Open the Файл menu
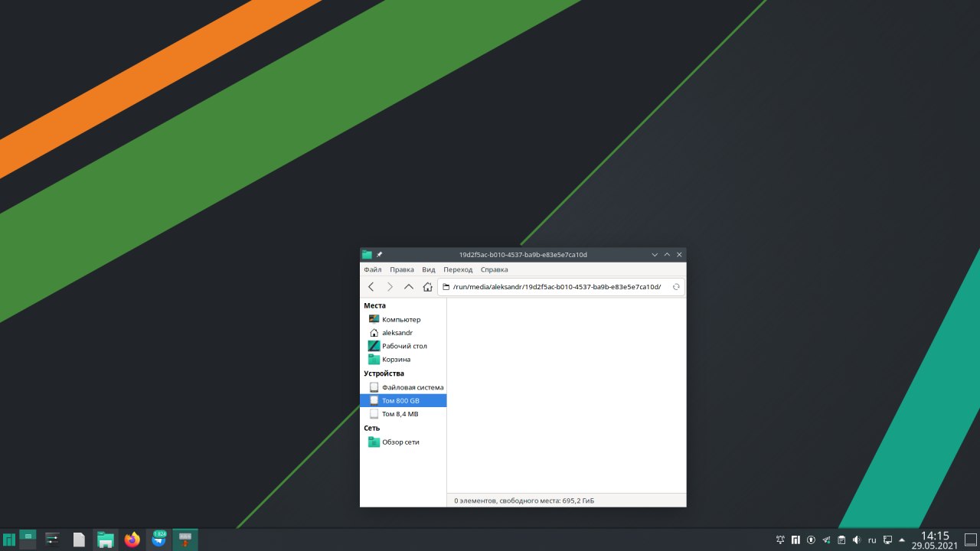980x551 pixels. click(373, 269)
